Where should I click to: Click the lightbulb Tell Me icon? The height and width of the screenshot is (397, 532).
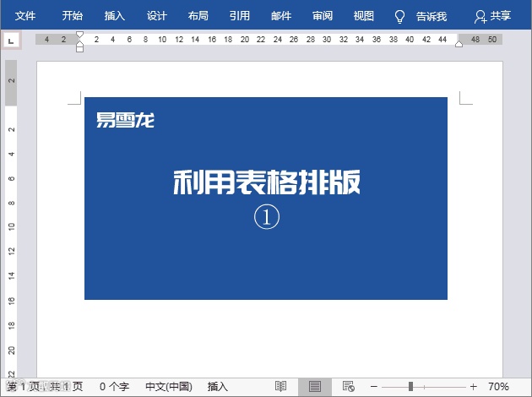[399, 16]
